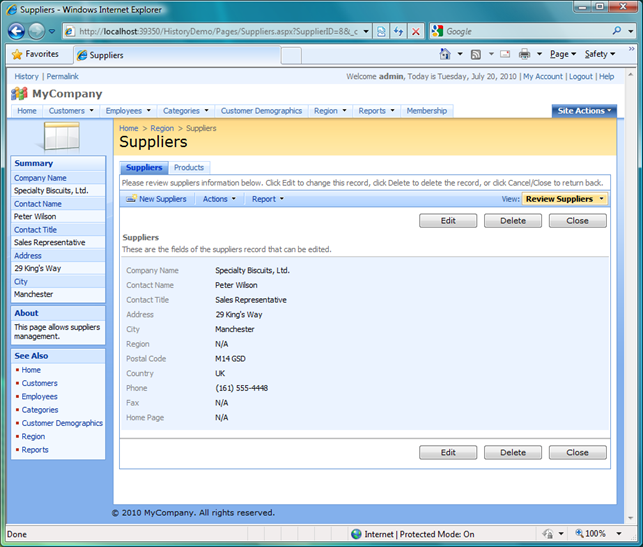The width and height of the screenshot is (643, 547).
Task: Click the top Edit button
Action: click(x=448, y=221)
